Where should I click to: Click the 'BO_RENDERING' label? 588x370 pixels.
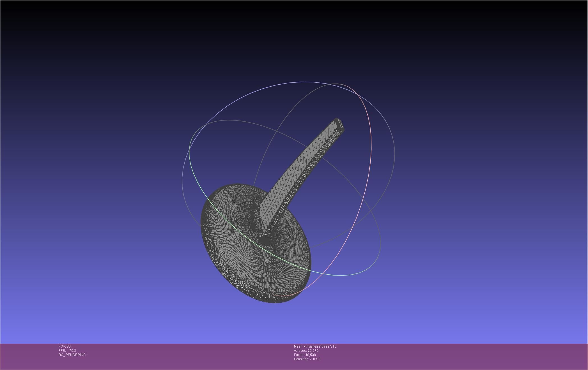point(72,355)
